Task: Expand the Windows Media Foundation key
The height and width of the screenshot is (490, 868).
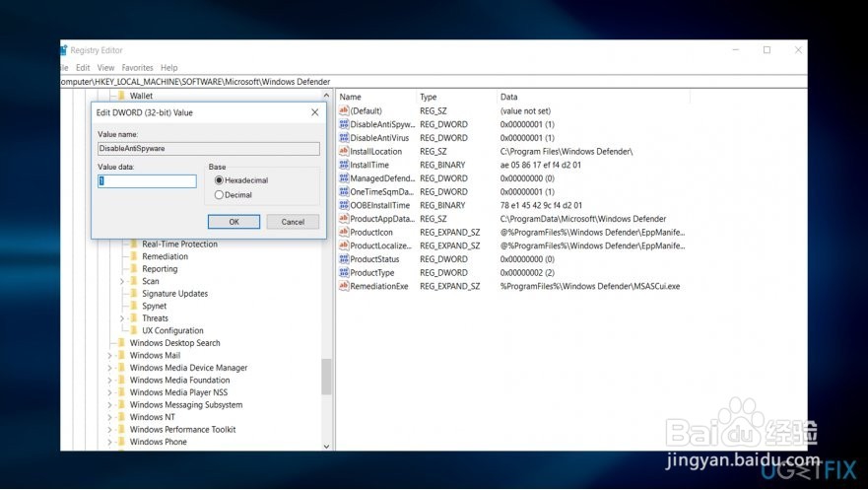Action: 109,381
